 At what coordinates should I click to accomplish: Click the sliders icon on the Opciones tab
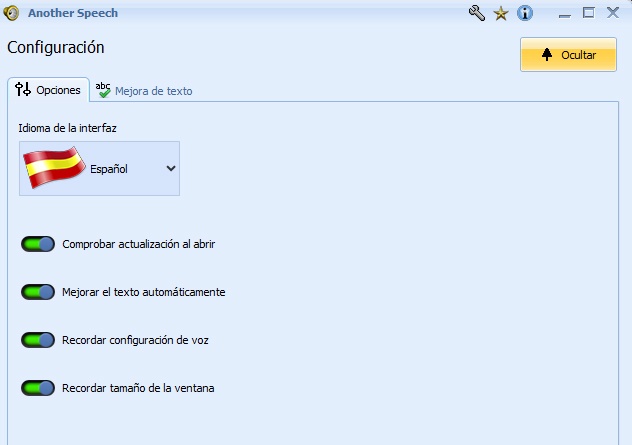(23, 89)
